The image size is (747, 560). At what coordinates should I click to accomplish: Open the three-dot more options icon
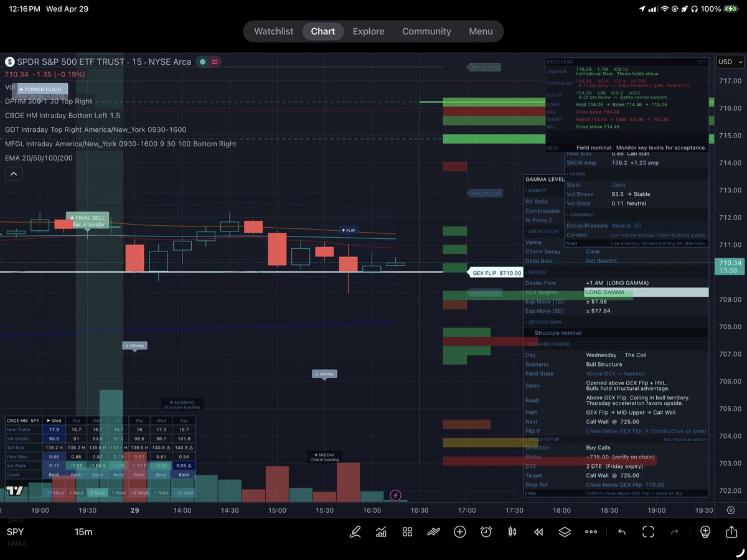(591, 532)
